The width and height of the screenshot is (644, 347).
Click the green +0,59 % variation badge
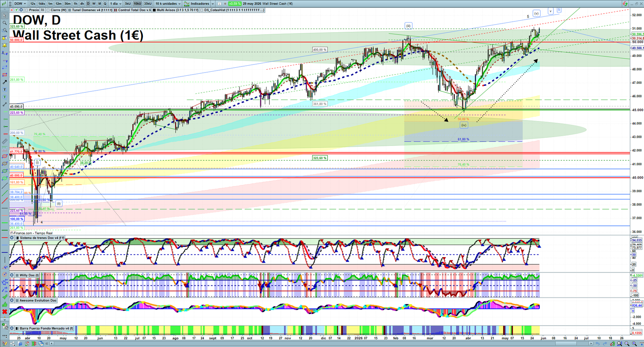(x=235, y=4)
